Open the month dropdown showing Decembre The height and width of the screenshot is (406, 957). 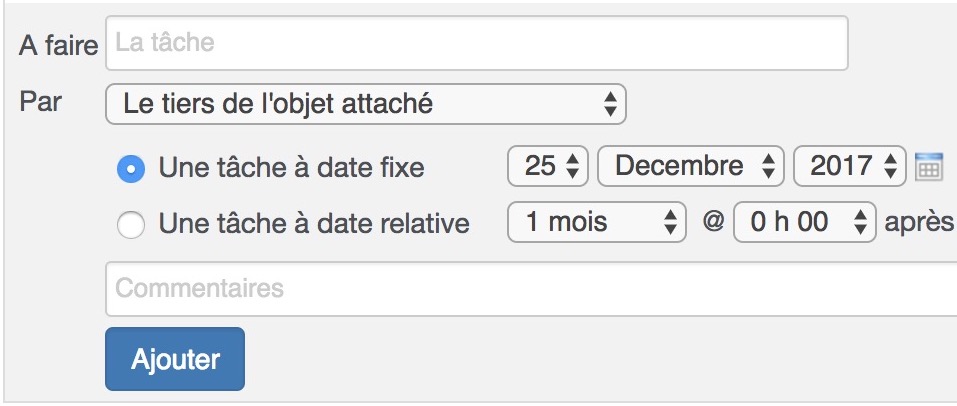coord(690,166)
